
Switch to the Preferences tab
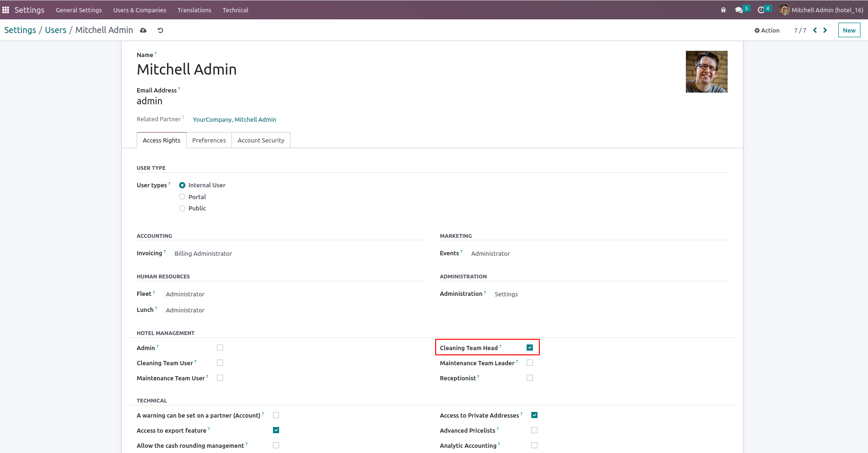pos(209,141)
